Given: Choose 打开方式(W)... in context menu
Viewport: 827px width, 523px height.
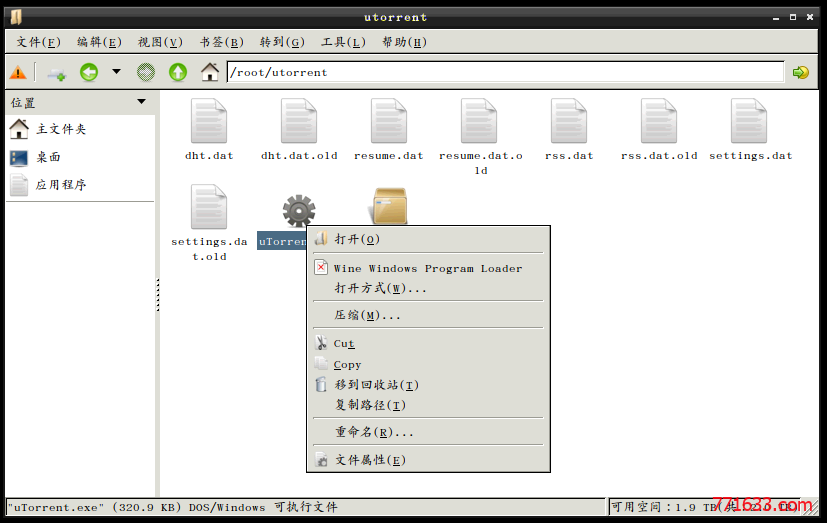Looking at the screenshot, I should (428, 288).
